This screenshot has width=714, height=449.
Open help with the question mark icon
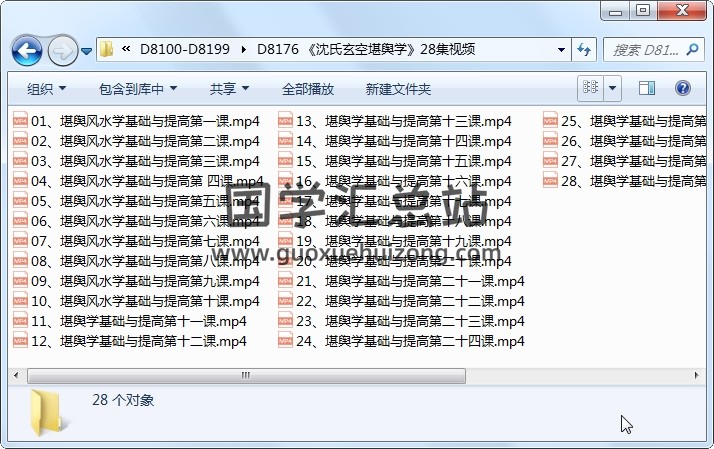tap(683, 88)
